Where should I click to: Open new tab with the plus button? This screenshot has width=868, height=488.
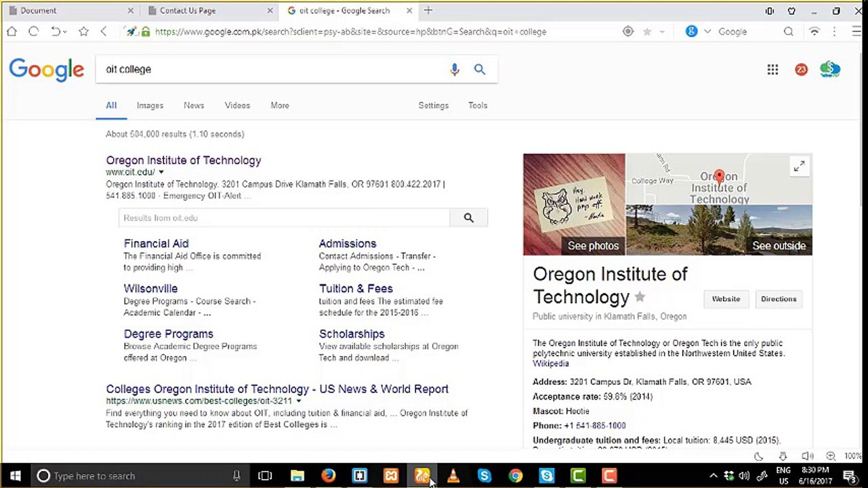coord(428,10)
